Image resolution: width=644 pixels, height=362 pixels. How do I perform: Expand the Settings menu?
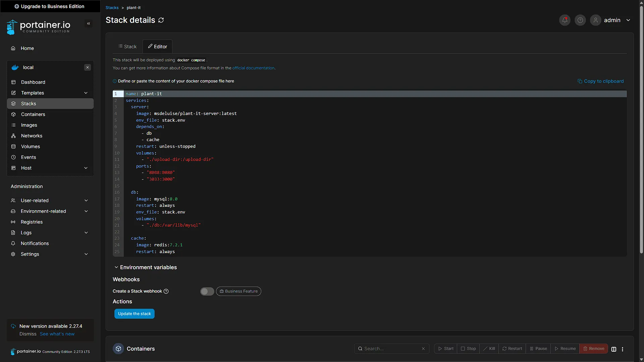[x=86, y=254]
